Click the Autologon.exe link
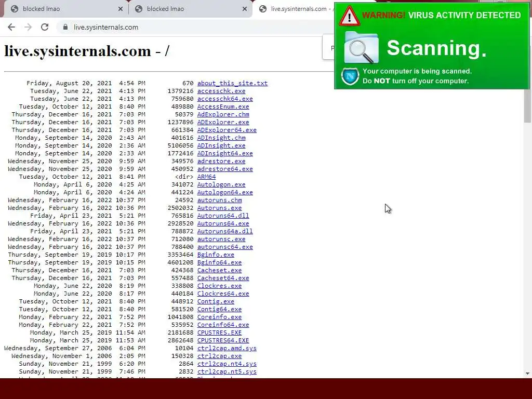532x399 pixels. [221, 184]
